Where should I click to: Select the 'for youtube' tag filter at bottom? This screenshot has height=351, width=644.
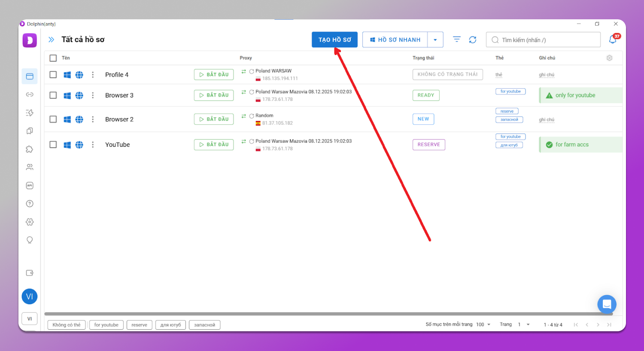(106, 325)
